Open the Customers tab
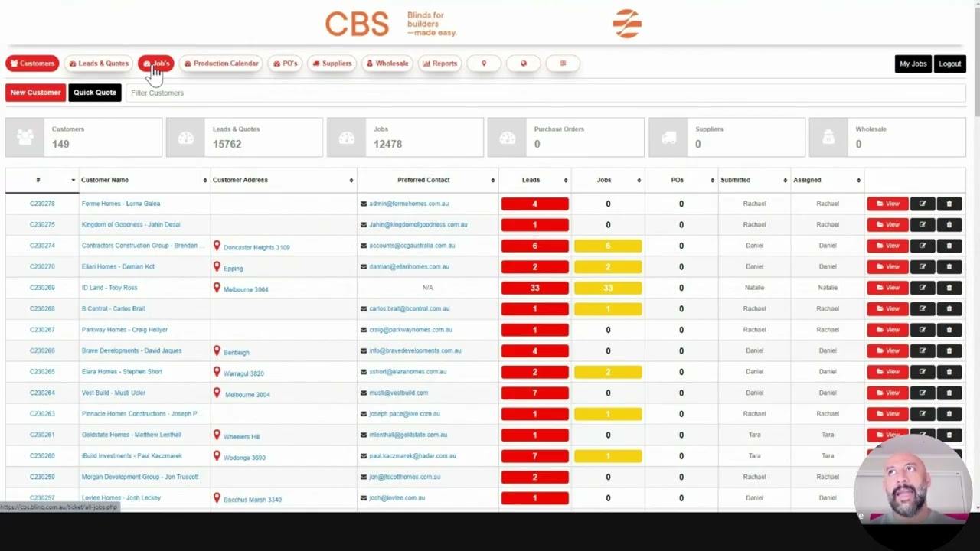Screen dimensions: 980x551 click(32, 64)
